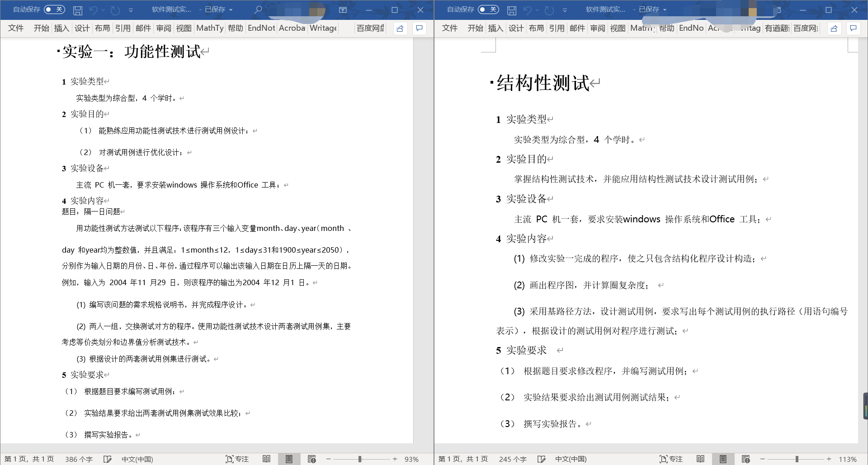Toggle AutoSave switch in the left window
Image resolution: width=868 pixels, height=465 pixels.
[x=54, y=9]
